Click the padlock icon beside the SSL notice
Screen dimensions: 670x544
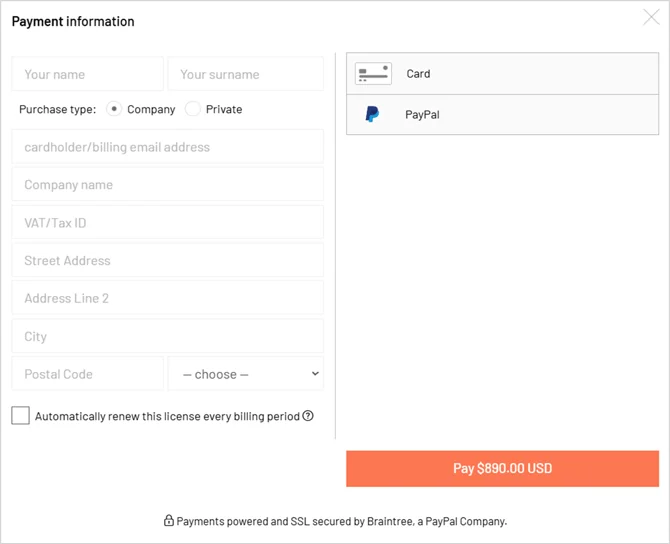point(169,520)
